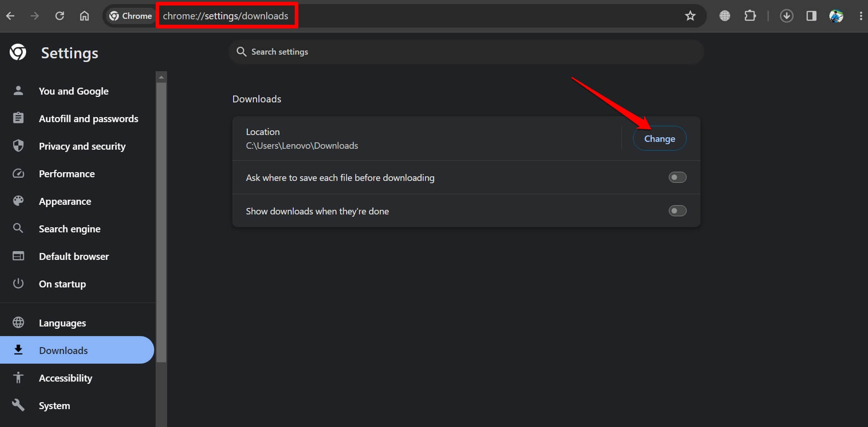Viewport: 868px width, 427px height.
Task: Open the Extensions puzzle icon
Action: [750, 16]
